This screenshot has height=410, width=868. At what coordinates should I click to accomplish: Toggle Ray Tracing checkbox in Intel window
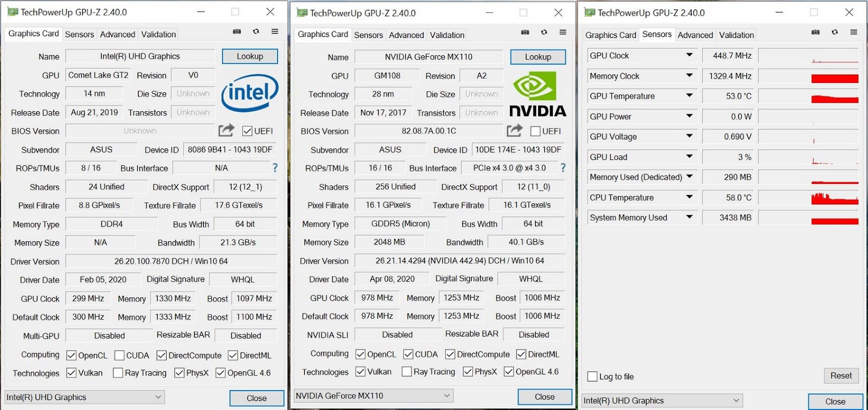[118, 373]
